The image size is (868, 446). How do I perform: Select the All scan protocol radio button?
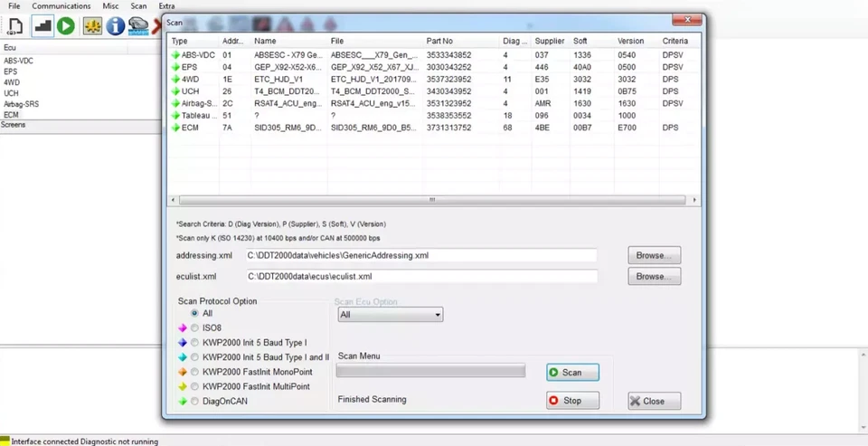(x=194, y=314)
